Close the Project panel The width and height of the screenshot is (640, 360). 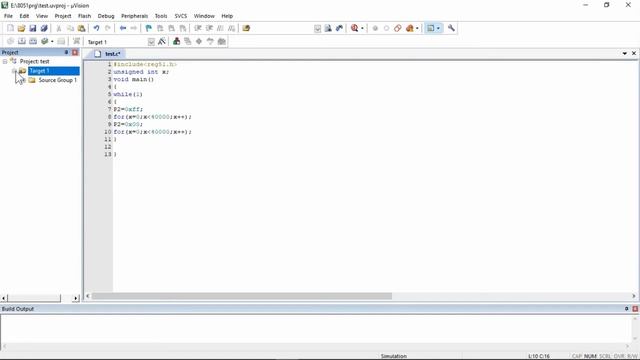pyautogui.click(x=75, y=52)
